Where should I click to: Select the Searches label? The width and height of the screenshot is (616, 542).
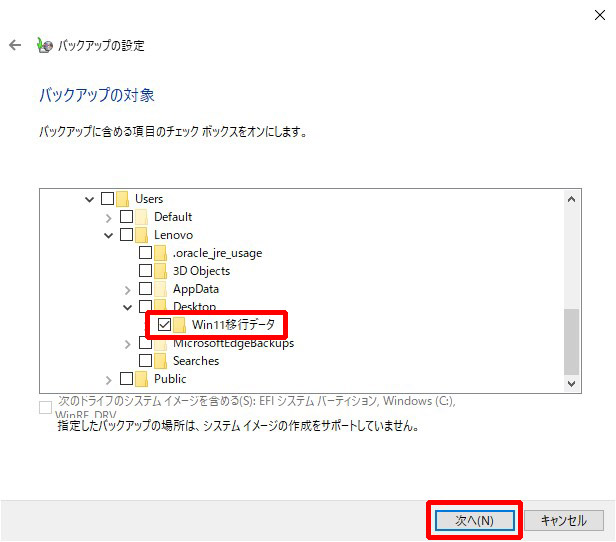(196, 361)
